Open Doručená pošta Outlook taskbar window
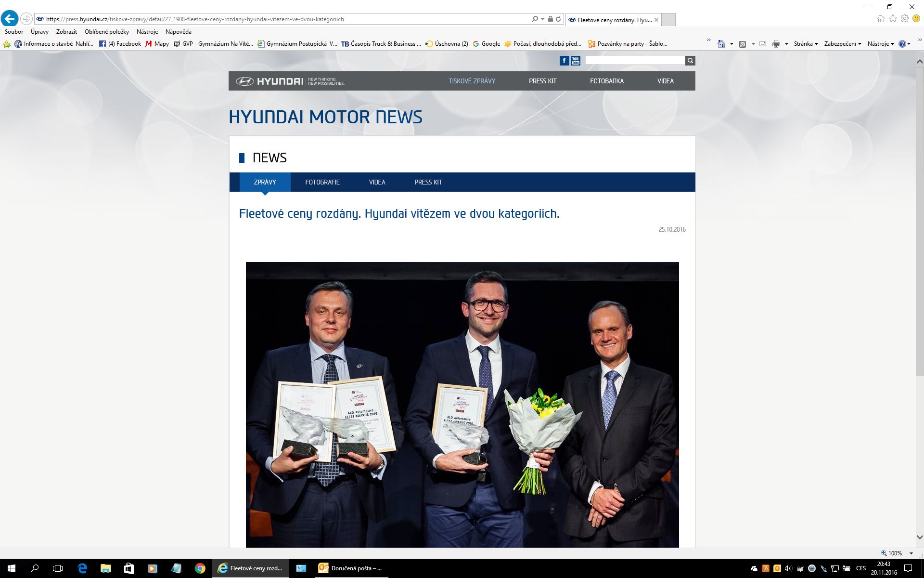 click(x=351, y=568)
